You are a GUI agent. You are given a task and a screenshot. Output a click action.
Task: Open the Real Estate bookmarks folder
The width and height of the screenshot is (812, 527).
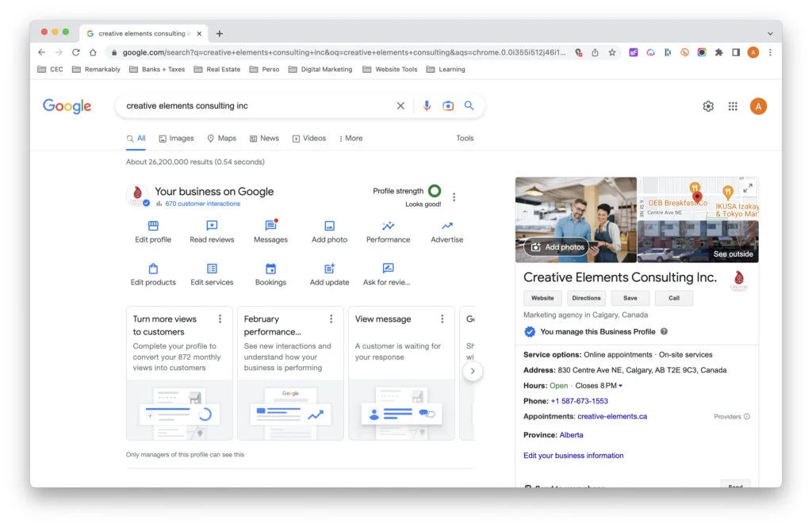[217, 70]
